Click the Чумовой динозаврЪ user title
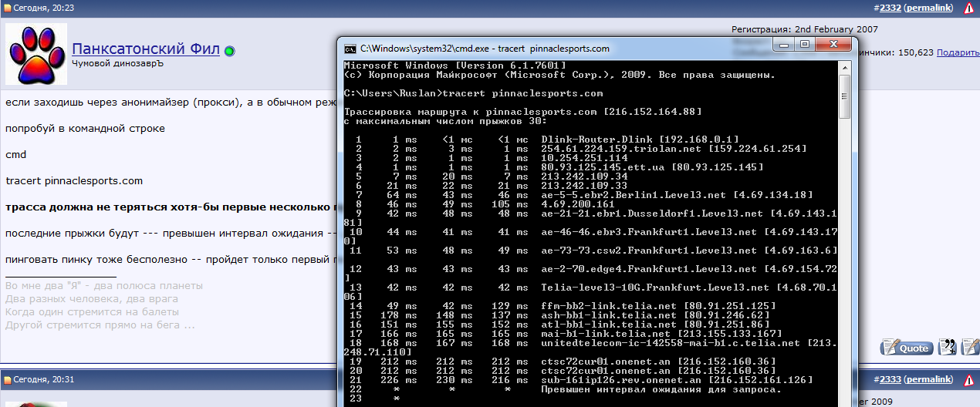 [x=117, y=64]
